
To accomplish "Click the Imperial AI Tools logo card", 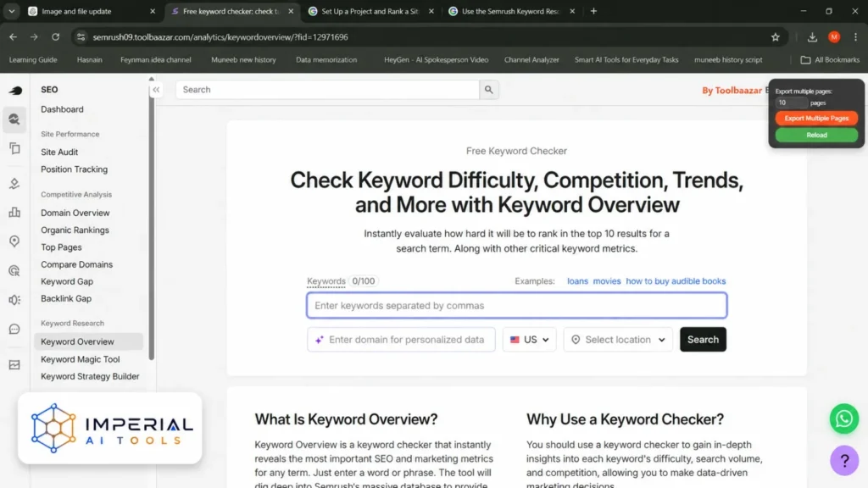I will coord(109,428).
